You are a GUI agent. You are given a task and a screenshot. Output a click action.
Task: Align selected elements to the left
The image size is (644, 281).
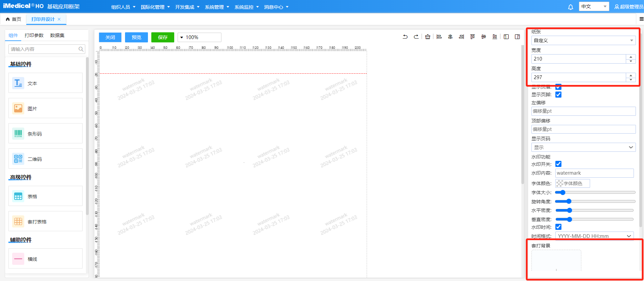click(439, 37)
